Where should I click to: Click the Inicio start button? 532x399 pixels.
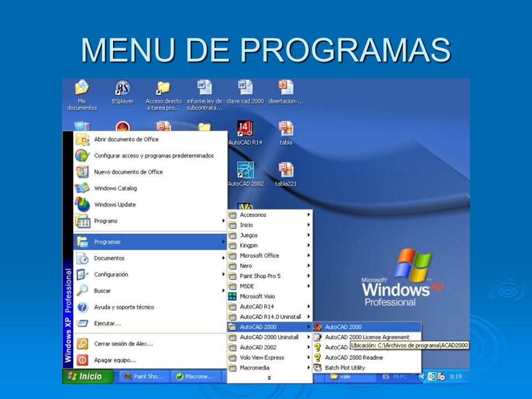point(88,377)
